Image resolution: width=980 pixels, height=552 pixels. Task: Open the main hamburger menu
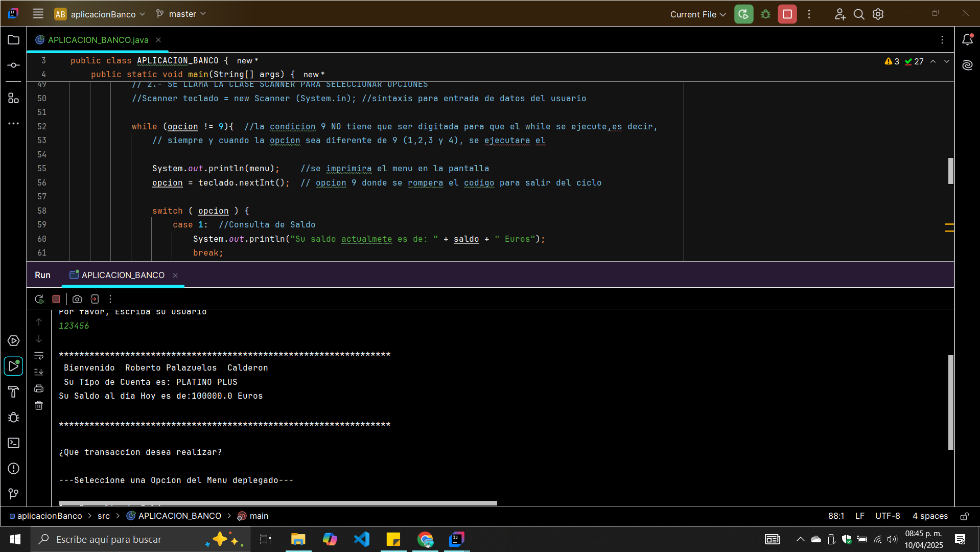38,14
